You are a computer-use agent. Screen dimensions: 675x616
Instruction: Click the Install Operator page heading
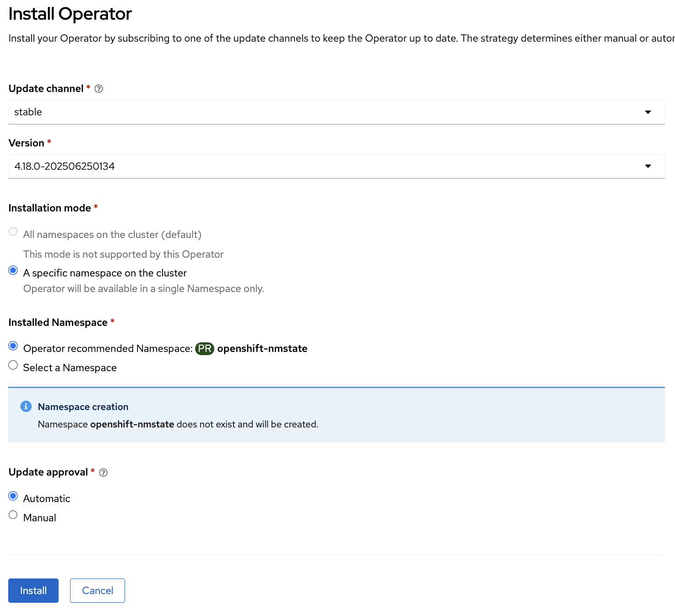[70, 14]
